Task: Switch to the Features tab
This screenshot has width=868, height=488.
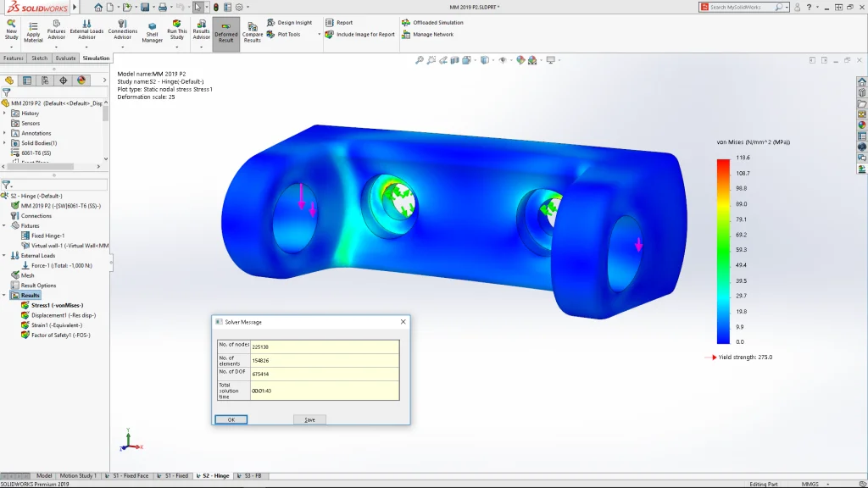Action: tap(14, 58)
